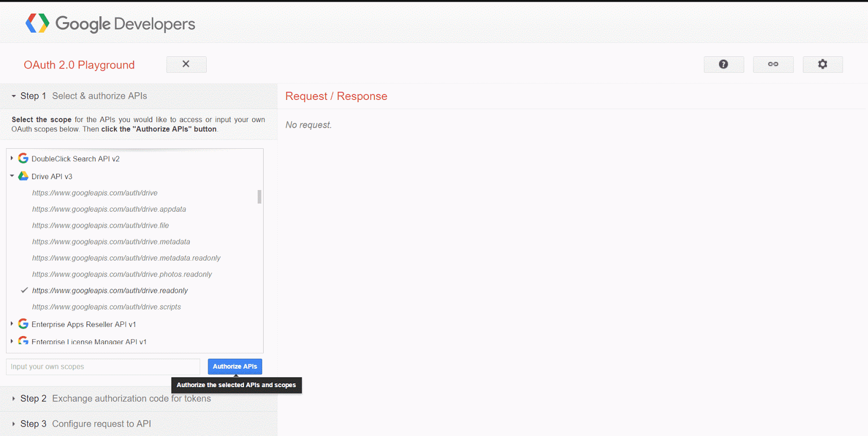This screenshot has width=868, height=436.
Task: Expand the Step 2 section arrow
Action: [x=14, y=399]
